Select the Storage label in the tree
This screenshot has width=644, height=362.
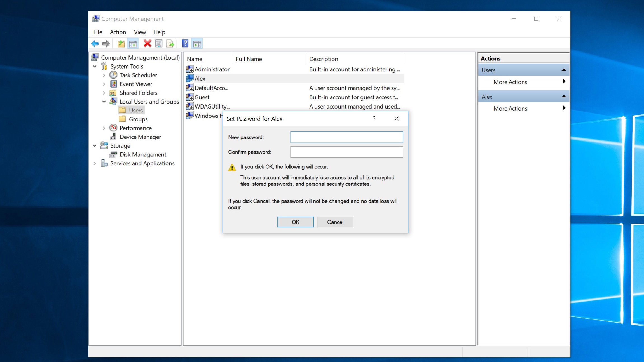coord(120,145)
